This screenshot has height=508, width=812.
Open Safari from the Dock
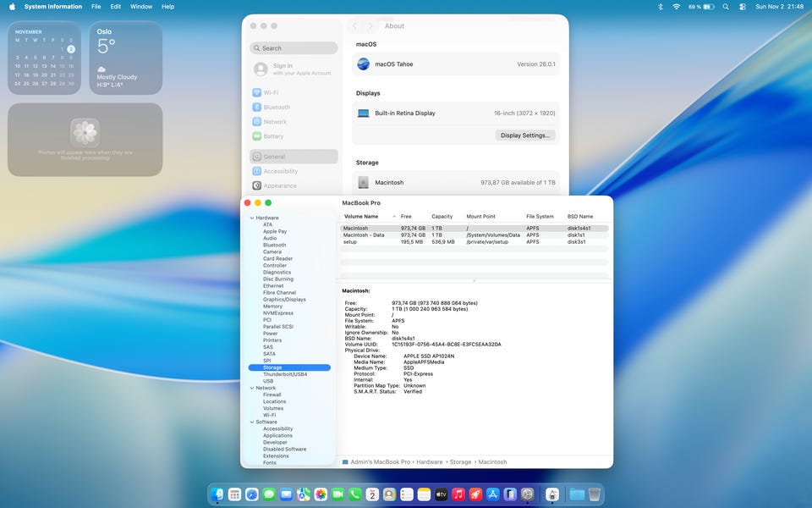point(252,494)
